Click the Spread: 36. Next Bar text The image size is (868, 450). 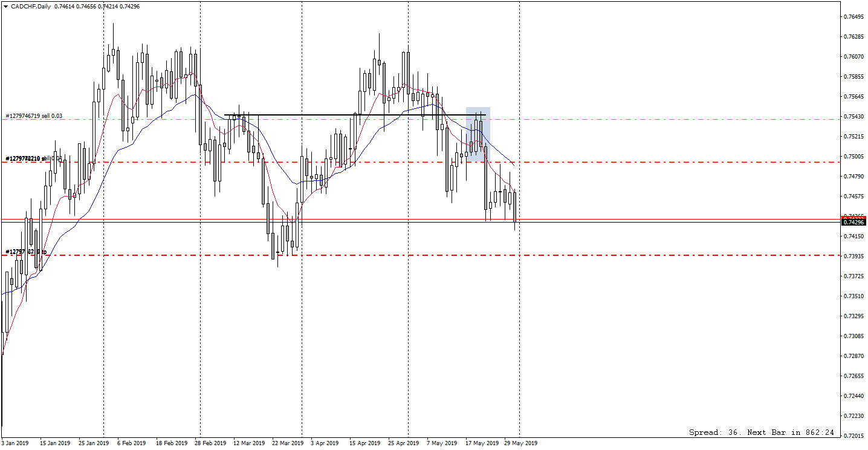pos(762,432)
